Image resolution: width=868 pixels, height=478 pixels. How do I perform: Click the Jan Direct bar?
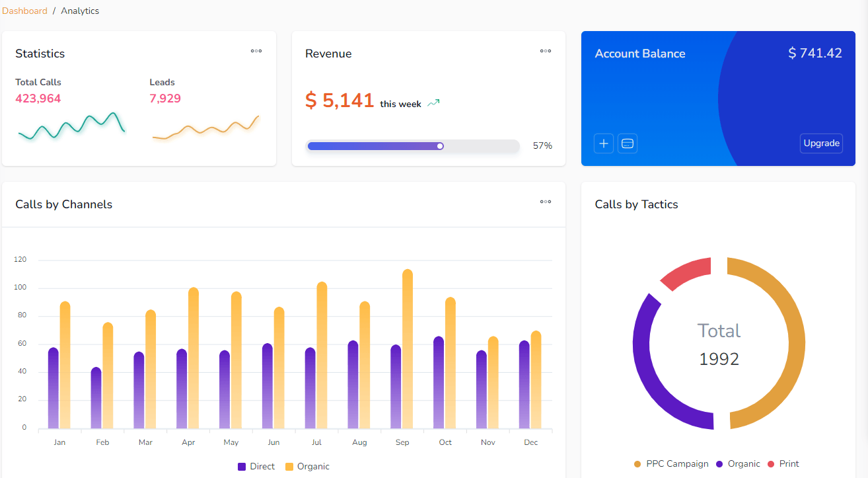click(x=54, y=388)
